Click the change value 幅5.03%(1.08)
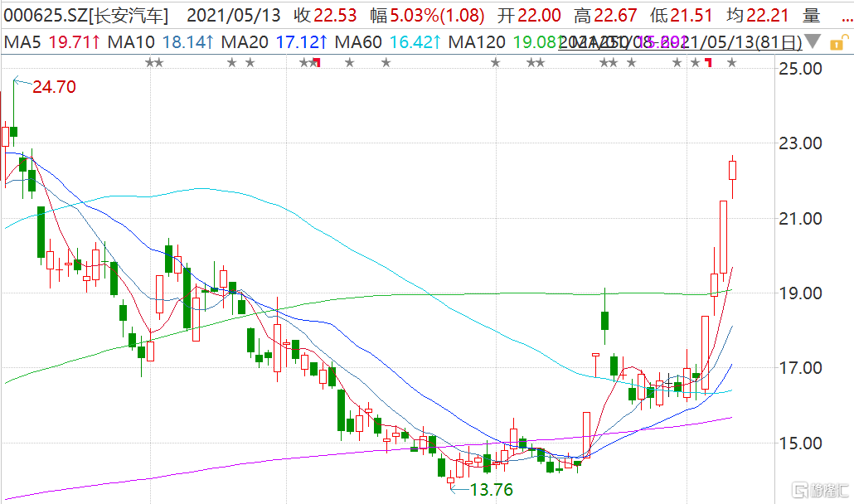854x504 pixels. click(427, 15)
